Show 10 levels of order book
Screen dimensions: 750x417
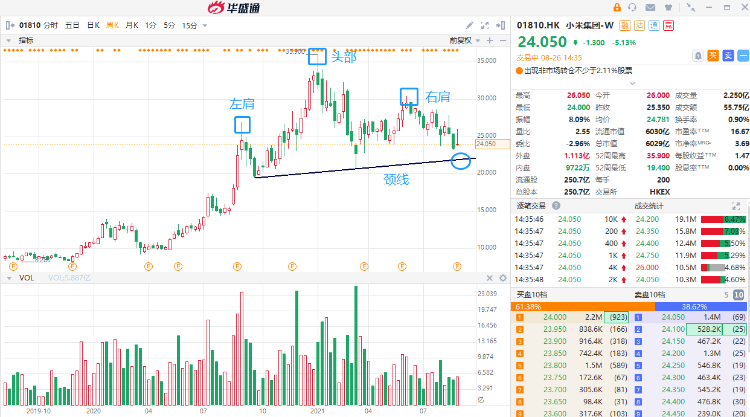pyautogui.click(x=739, y=295)
